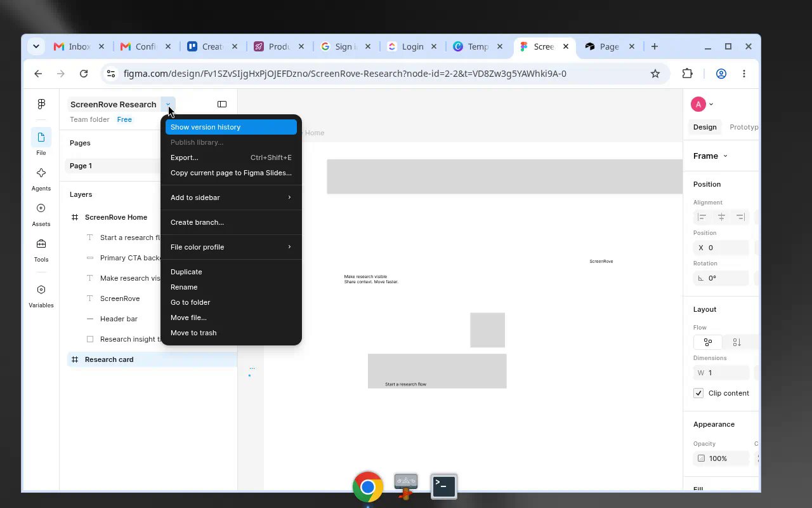Select Create branch... menu item
The image size is (812, 508).
(231, 222)
